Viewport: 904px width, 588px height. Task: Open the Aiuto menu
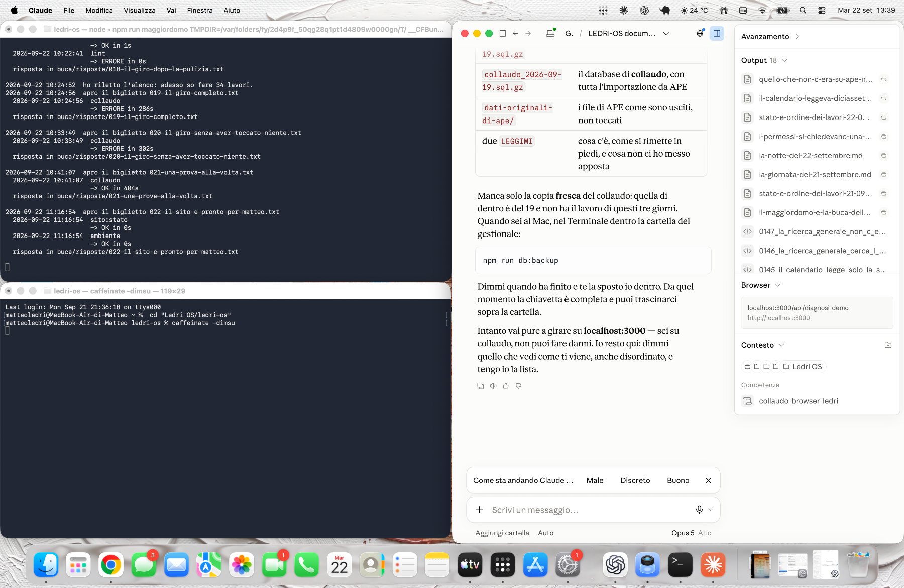tap(232, 10)
